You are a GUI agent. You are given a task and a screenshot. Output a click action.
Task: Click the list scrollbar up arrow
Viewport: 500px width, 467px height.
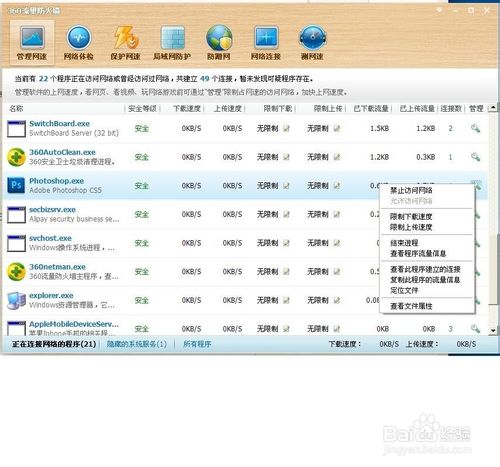click(x=493, y=108)
